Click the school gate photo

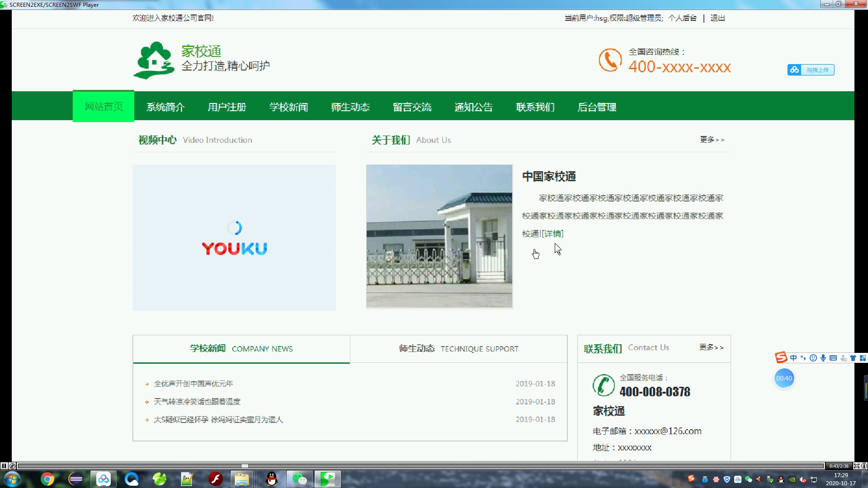pyautogui.click(x=439, y=236)
